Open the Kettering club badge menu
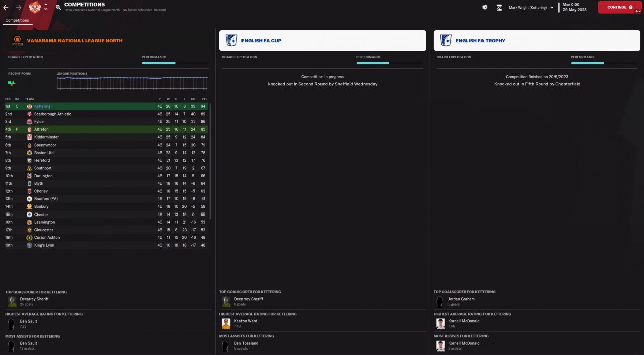 coord(35,7)
